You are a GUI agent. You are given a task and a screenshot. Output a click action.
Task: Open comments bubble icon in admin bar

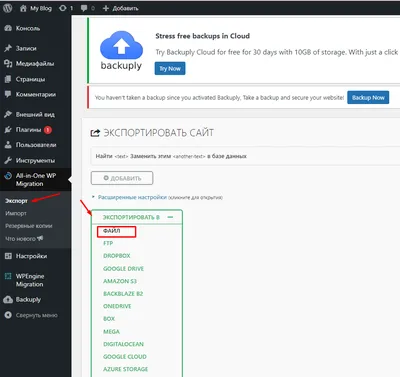[x=84, y=8]
